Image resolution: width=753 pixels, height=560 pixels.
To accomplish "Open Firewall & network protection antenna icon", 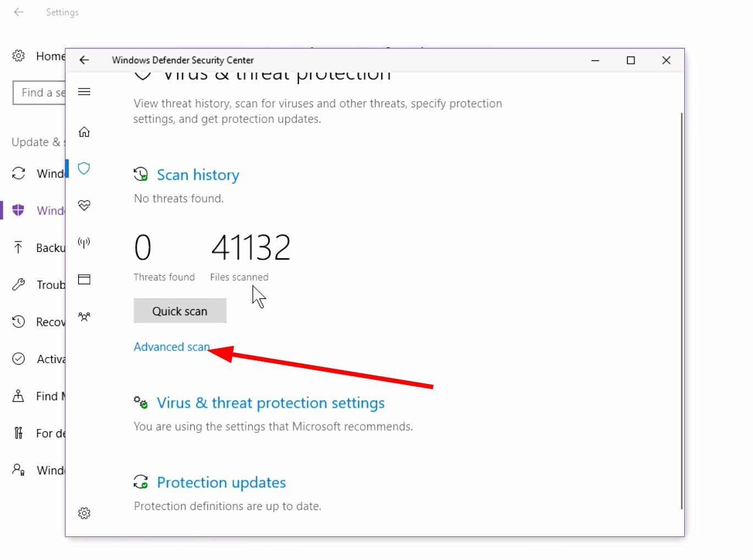I will point(84,243).
